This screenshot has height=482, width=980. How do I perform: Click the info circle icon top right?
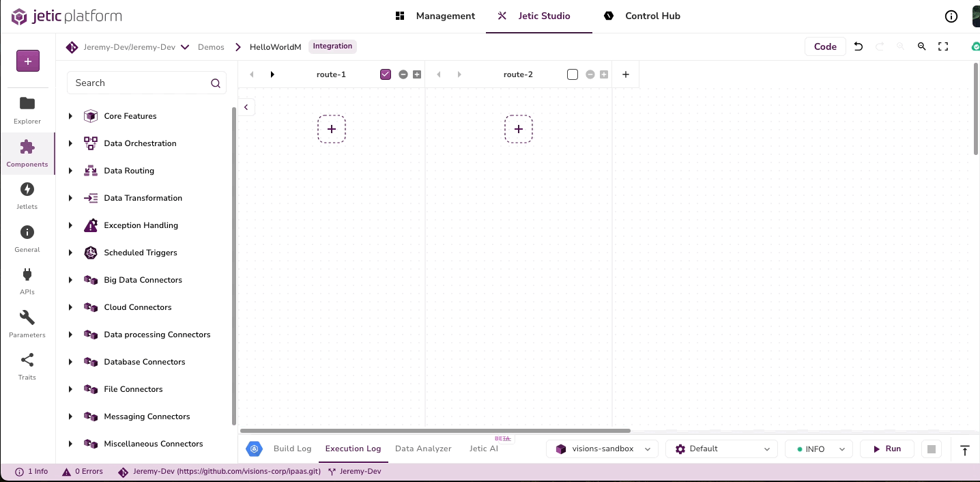(951, 16)
